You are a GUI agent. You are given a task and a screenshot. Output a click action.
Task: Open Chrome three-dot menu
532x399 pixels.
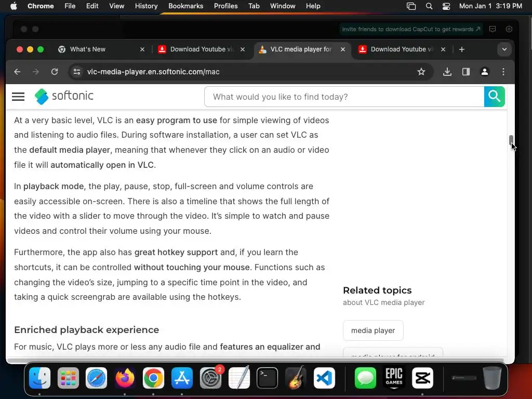[x=503, y=72]
